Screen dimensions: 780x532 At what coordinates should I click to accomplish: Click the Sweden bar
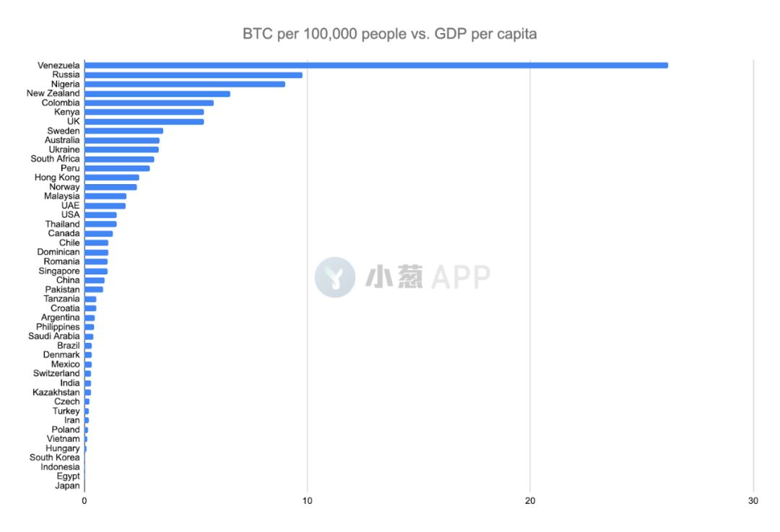click(123, 131)
